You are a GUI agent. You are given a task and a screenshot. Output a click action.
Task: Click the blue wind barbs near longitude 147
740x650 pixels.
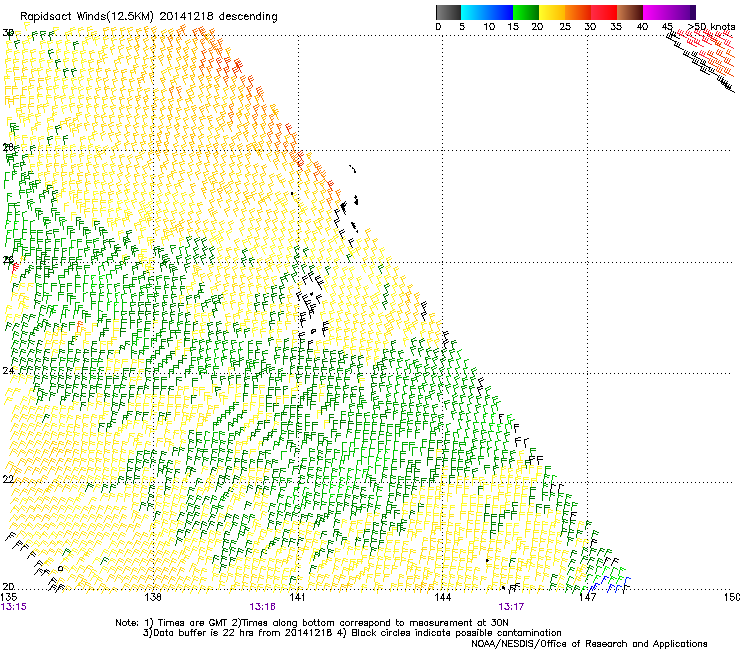(610, 585)
